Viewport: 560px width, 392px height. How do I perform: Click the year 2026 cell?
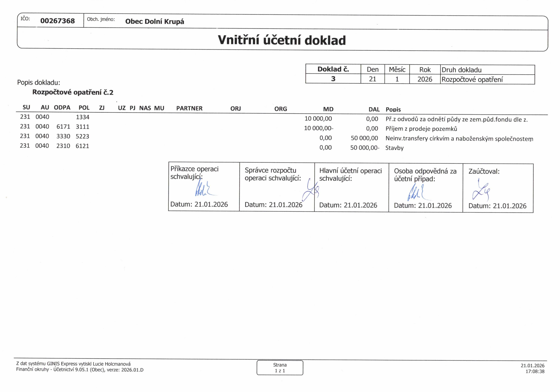(425, 79)
